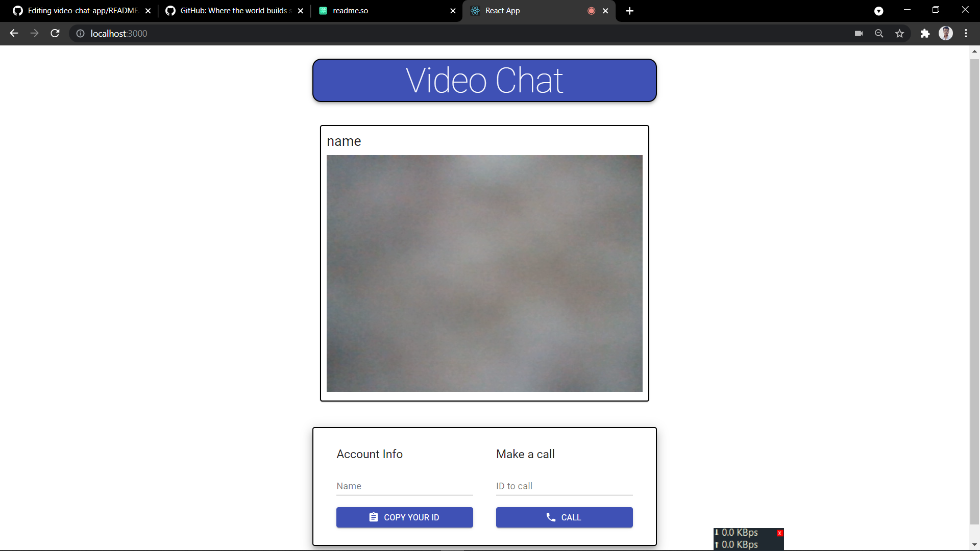Click the forward navigation arrow

click(34, 33)
